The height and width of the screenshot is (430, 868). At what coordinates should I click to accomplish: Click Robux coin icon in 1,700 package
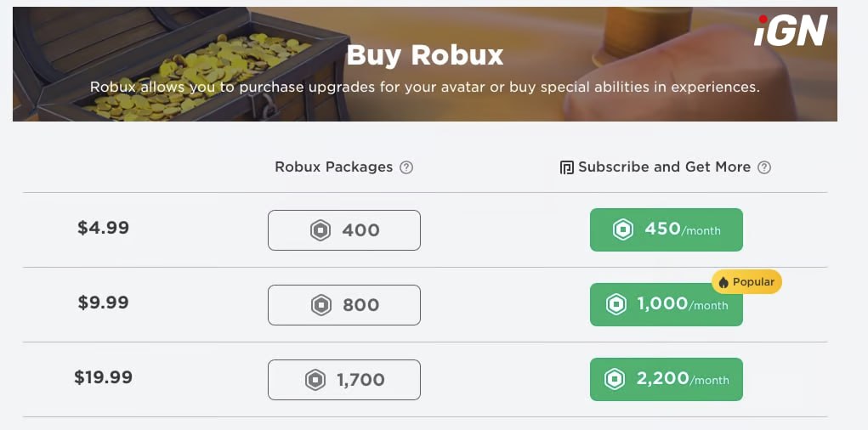(315, 380)
